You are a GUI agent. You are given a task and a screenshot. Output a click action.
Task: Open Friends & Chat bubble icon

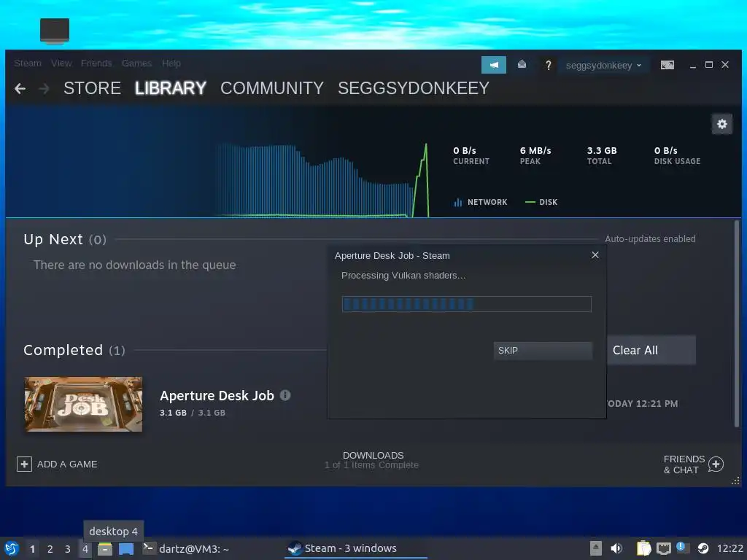click(x=716, y=464)
